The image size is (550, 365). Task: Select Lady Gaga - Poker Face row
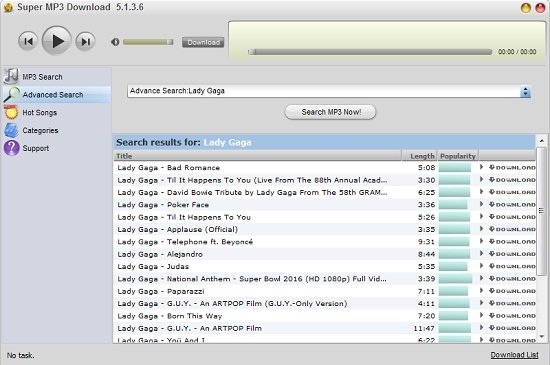coord(324,205)
